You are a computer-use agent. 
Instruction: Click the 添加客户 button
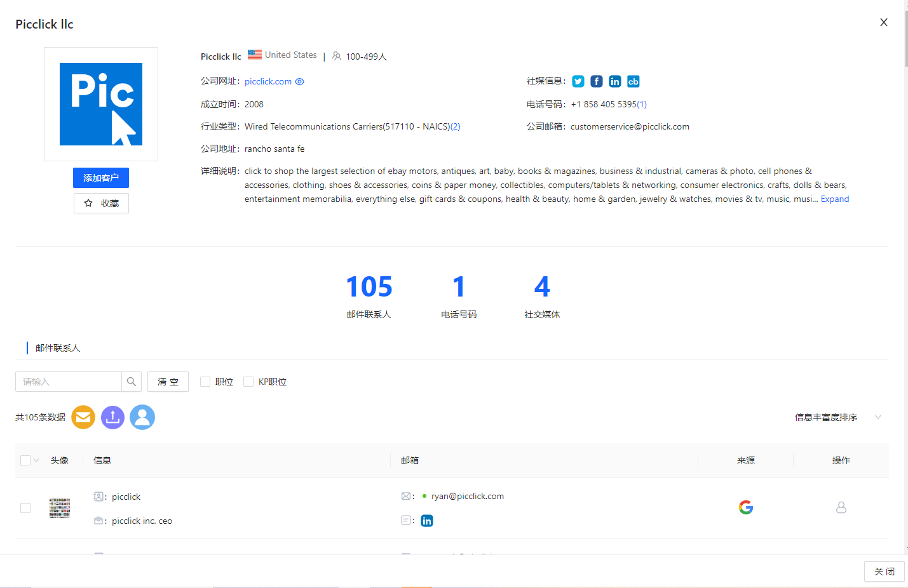(101, 178)
